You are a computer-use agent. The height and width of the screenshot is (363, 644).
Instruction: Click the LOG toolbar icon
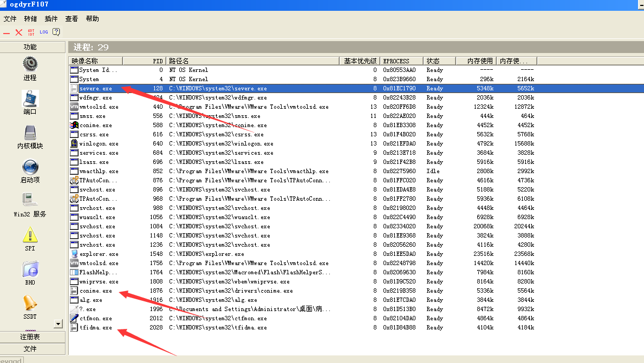(x=44, y=32)
